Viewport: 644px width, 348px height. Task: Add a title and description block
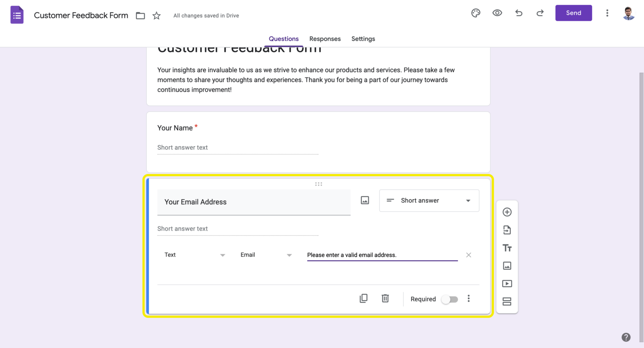tap(507, 248)
